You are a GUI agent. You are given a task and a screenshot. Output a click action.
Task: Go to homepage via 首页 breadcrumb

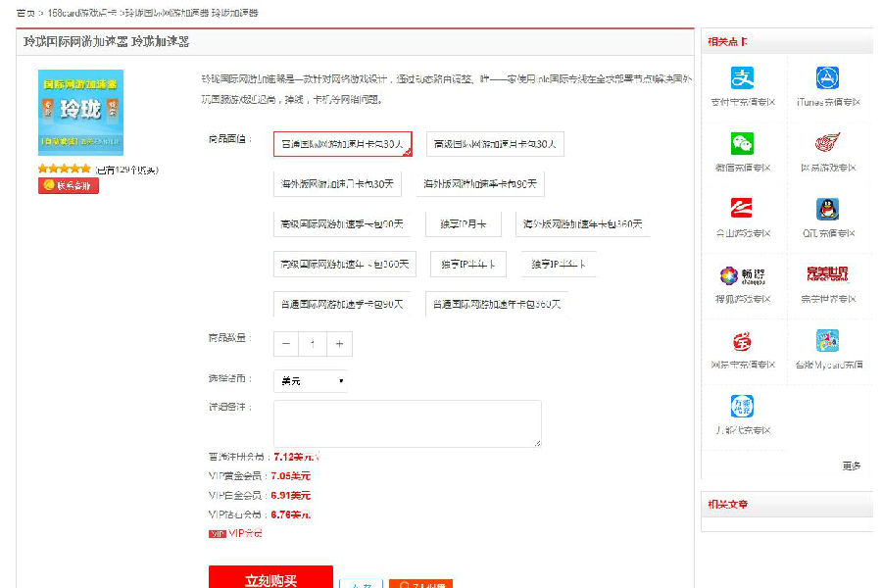25,13
